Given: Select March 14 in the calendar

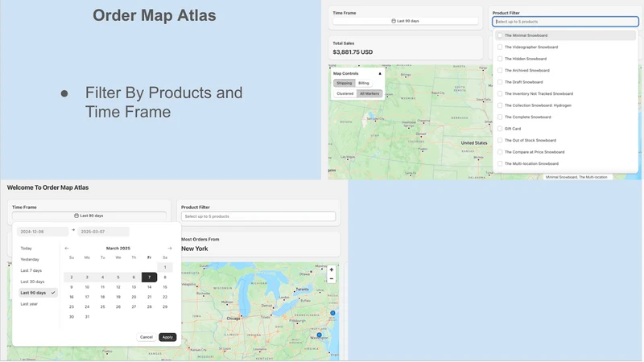Looking at the screenshot, I should pyautogui.click(x=149, y=287).
